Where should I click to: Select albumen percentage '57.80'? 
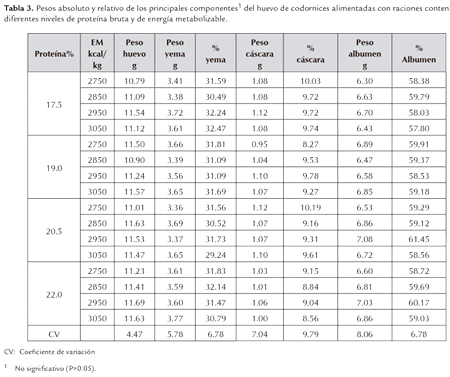(x=419, y=129)
